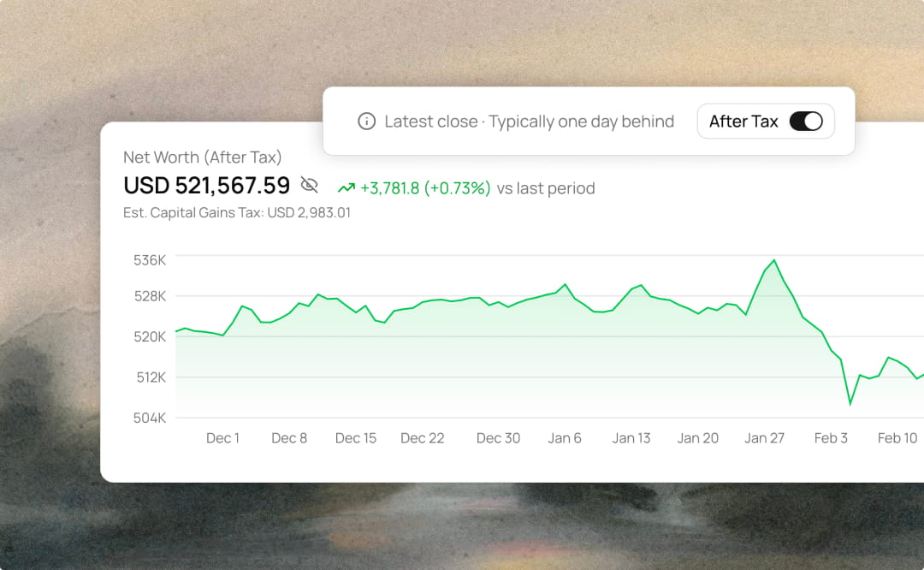Click the 536K y-axis label
The image size is (924, 570).
point(150,259)
